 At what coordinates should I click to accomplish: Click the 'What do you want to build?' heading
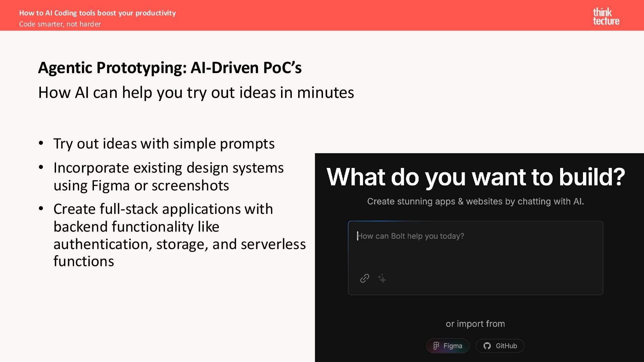(x=476, y=177)
